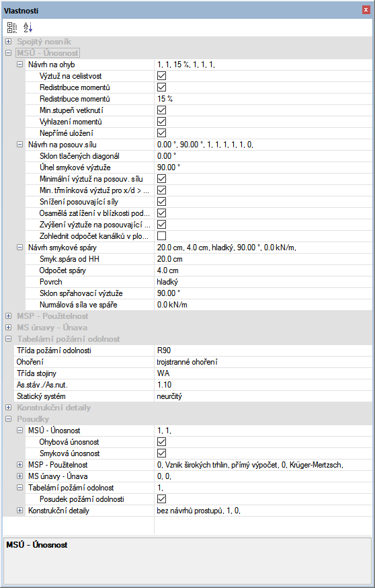Edit As.stáv./As.nut. value 1.10
Screen dimensions: 375x588
[x=263, y=385]
